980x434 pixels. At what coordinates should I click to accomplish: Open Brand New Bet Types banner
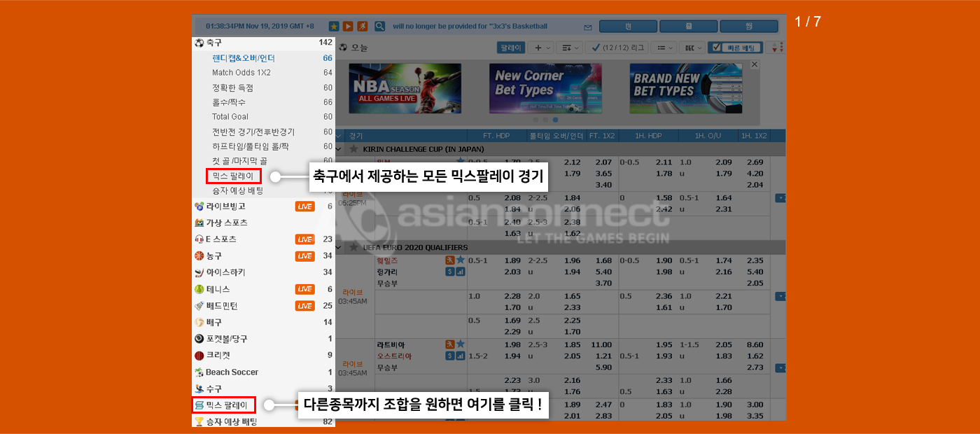coord(685,88)
